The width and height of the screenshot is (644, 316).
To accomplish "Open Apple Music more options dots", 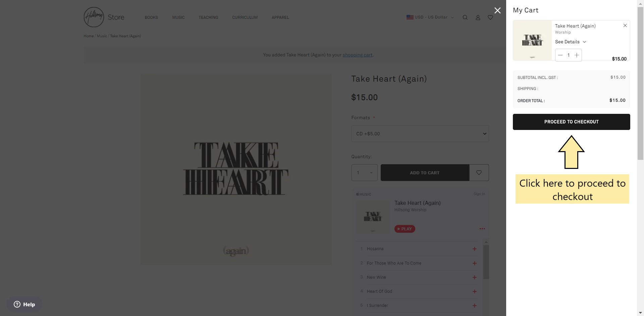I will tap(482, 229).
